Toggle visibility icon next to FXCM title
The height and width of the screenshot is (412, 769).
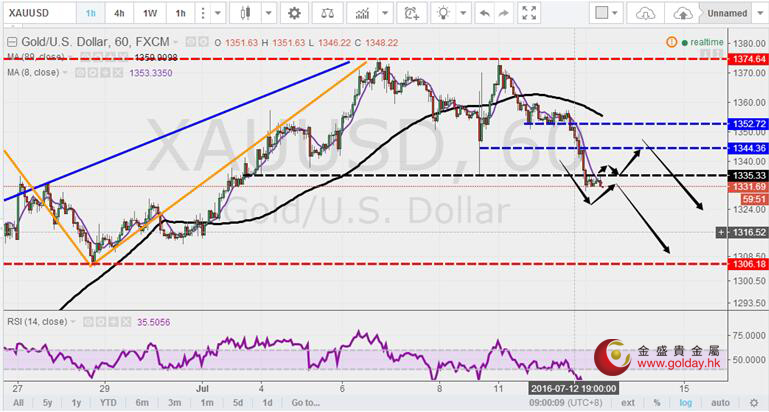point(190,42)
